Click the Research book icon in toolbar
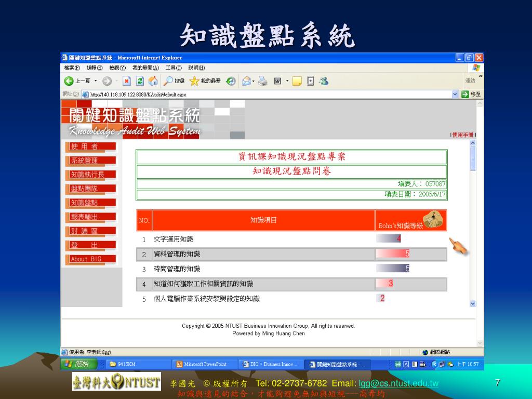Image resolution: width=532 pixels, height=399 pixels. click(x=311, y=81)
